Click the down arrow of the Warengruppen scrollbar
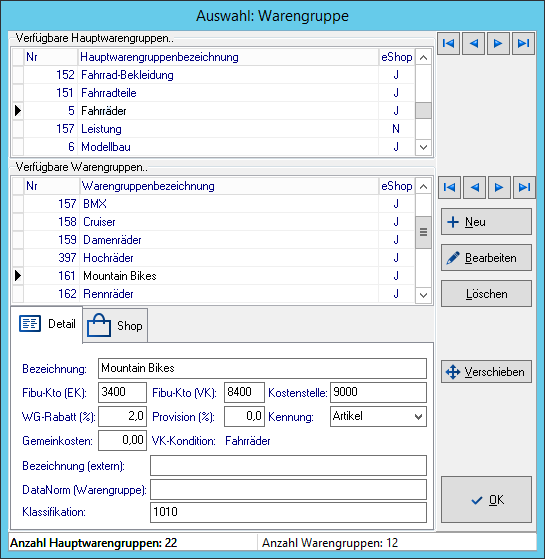The image size is (545, 559). 423,295
